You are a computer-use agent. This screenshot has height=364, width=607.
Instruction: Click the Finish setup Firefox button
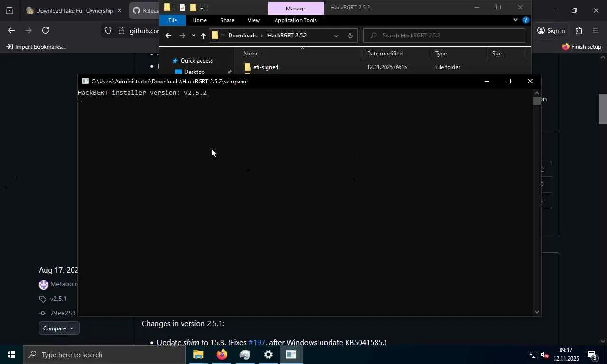(x=581, y=47)
